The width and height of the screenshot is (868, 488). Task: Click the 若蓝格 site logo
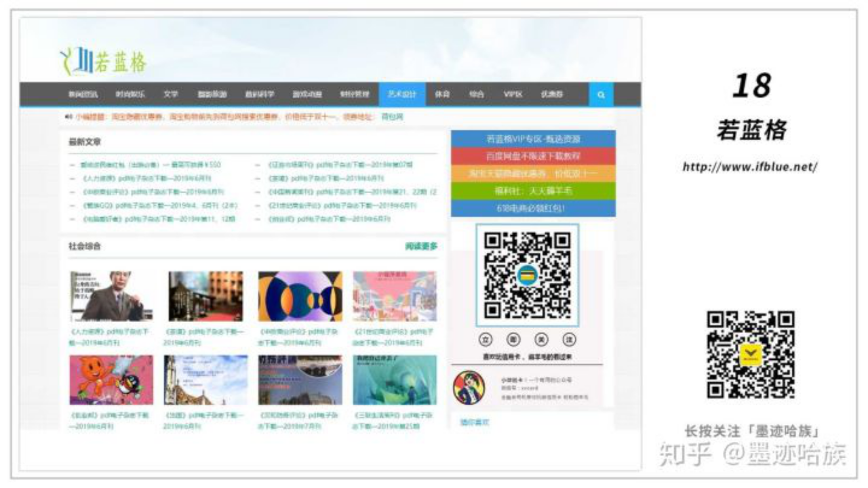(x=103, y=61)
